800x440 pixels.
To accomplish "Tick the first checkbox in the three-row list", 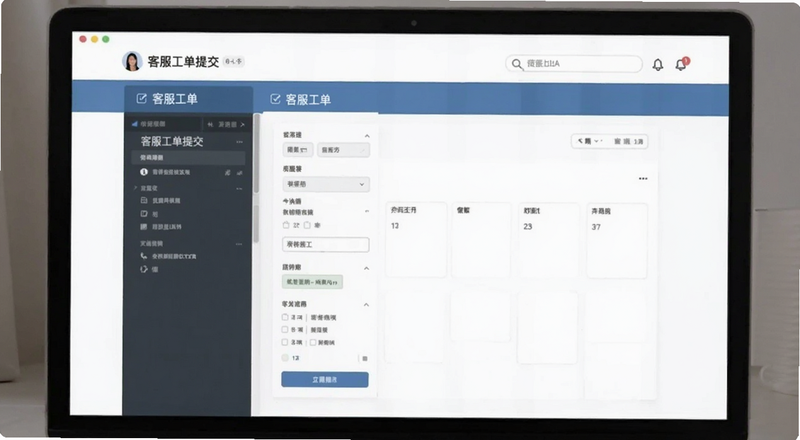I will (x=285, y=317).
